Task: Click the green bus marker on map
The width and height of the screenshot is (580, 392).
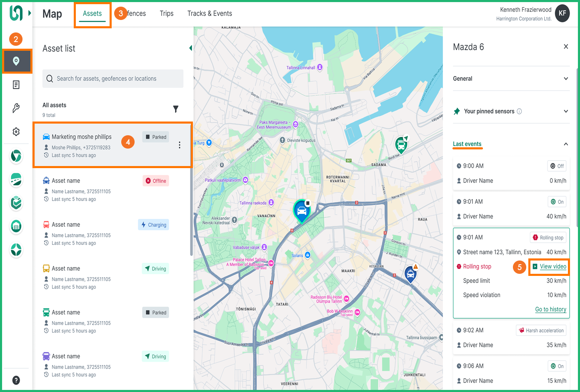Action: pos(401,145)
